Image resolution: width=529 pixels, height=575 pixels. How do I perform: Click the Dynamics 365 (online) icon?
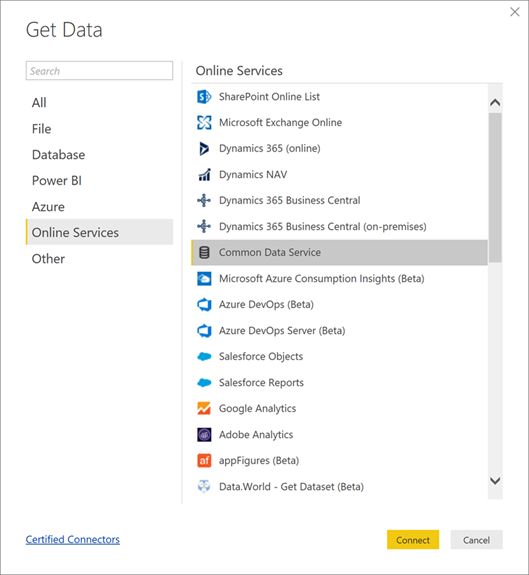click(204, 149)
